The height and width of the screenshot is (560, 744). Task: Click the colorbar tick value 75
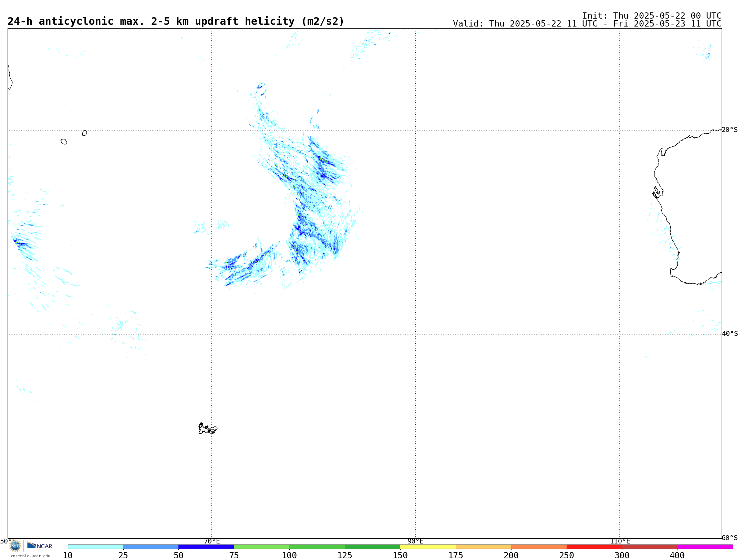pyautogui.click(x=234, y=556)
